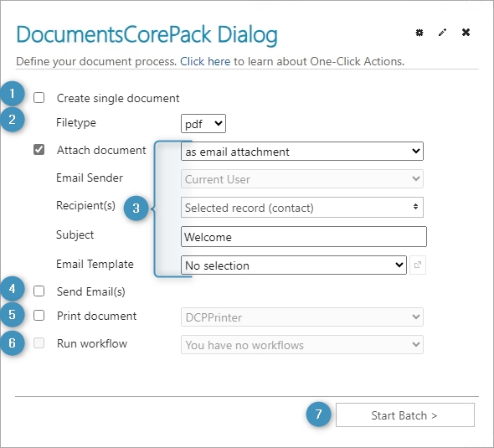
Task: Click the pencil edit icon
Action: click(x=442, y=33)
